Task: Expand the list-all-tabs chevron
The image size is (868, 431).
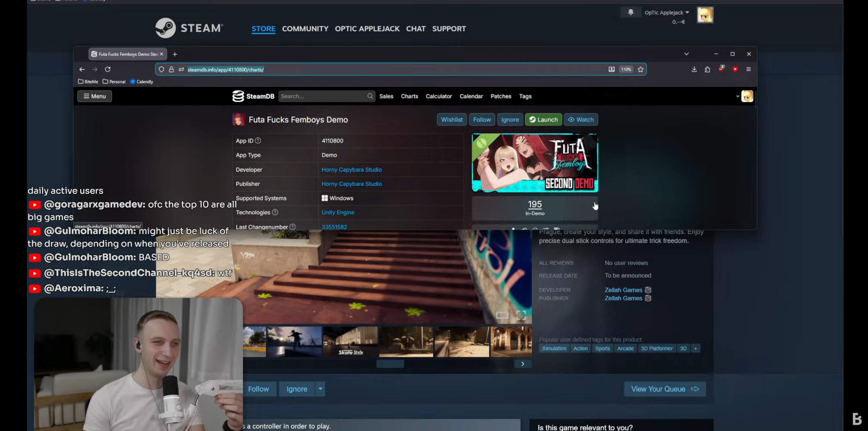Action: [686, 54]
